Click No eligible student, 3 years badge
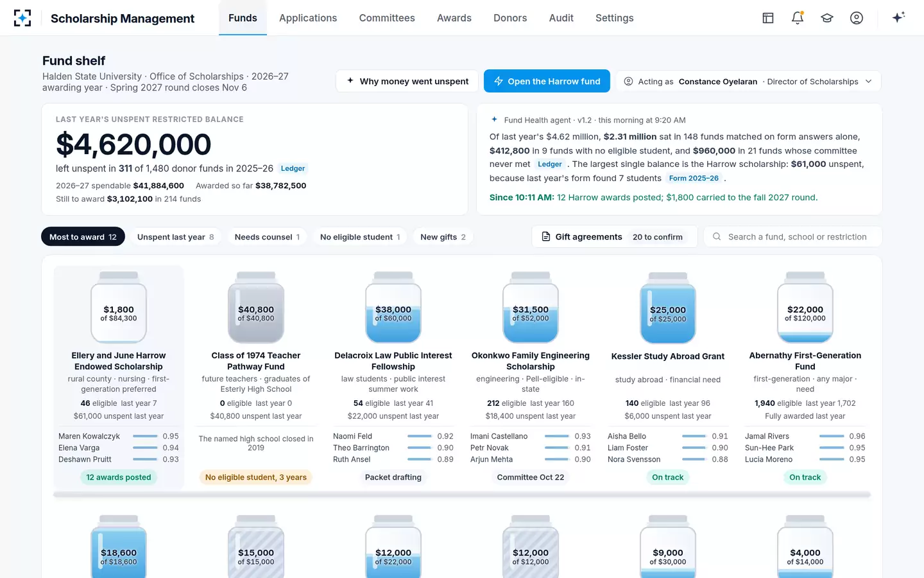The image size is (924, 578). [256, 477]
